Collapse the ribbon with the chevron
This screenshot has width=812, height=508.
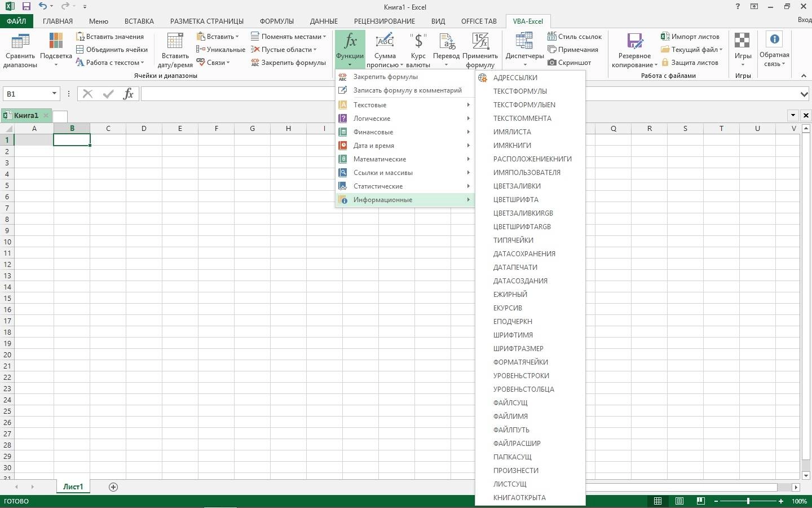[804, 76]
